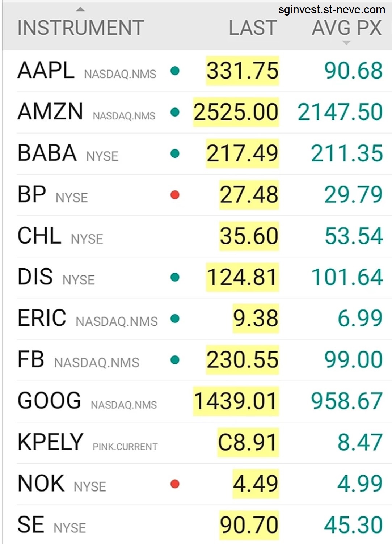Click the green status dot for AAPL
The height and width of the screenshot is (544, 392).
click(175, 71)
